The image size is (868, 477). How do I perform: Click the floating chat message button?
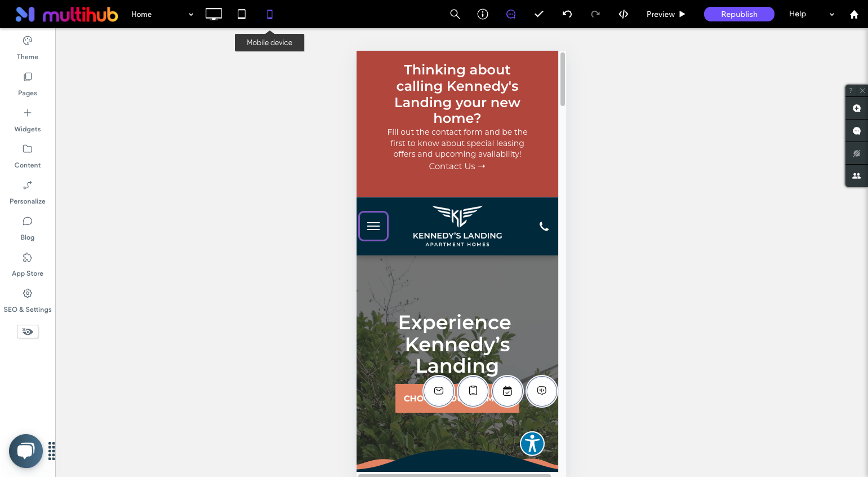point(542,391)
